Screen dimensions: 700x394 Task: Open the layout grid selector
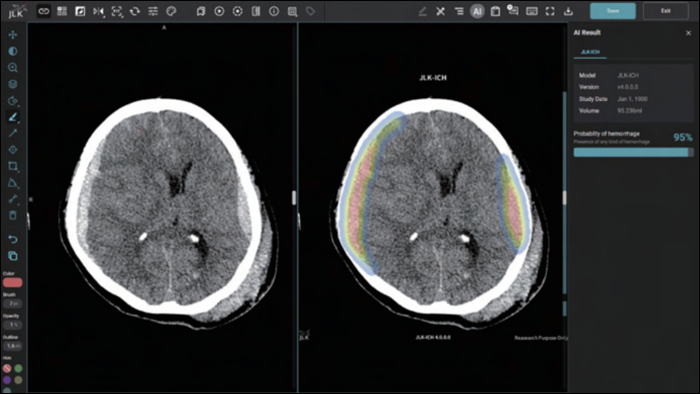pos(62,11)
